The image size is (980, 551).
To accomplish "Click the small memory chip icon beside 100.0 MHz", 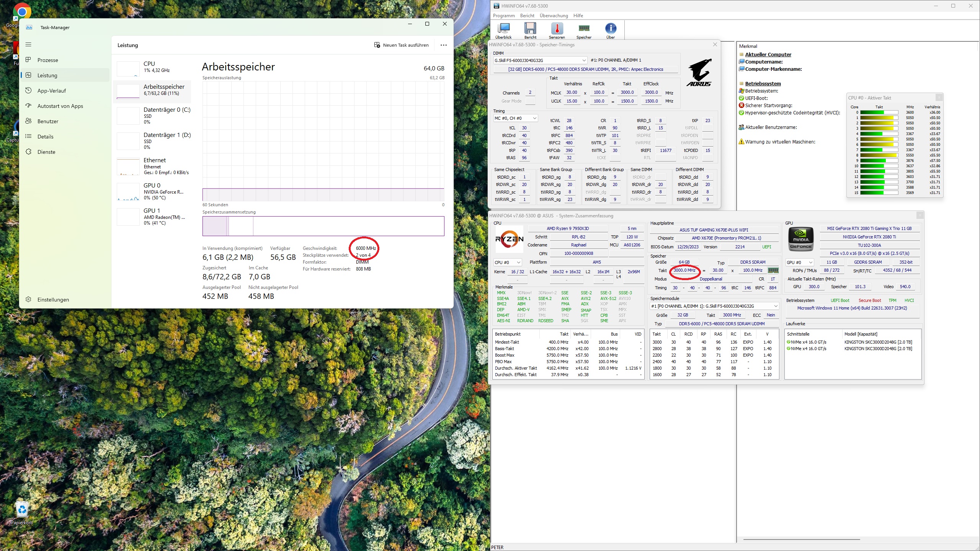I will [x=773, y=271].
